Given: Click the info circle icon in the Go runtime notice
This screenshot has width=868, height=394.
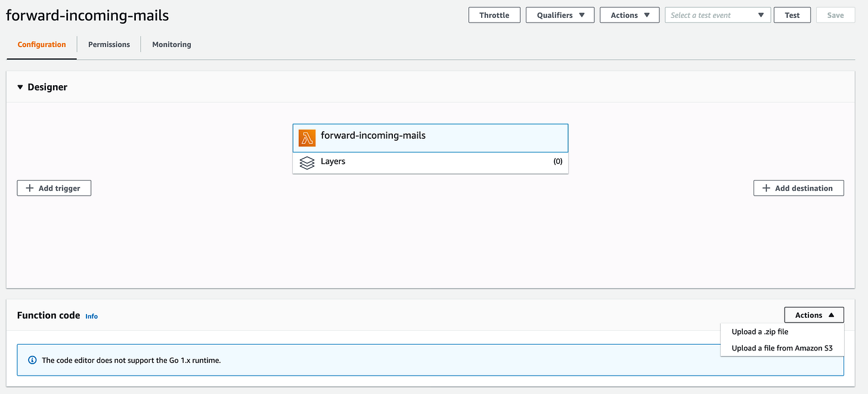Looking at the screenshot, I should [32, 360].
